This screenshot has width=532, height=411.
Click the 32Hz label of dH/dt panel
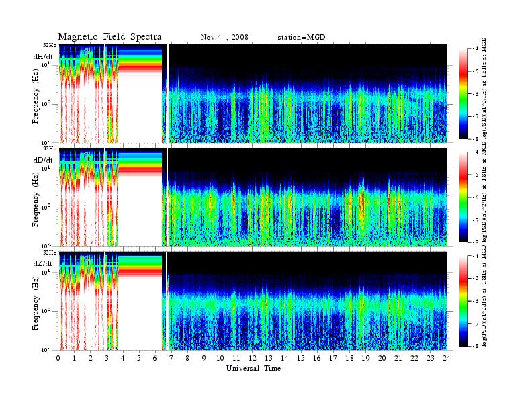[x=50, y=45]
